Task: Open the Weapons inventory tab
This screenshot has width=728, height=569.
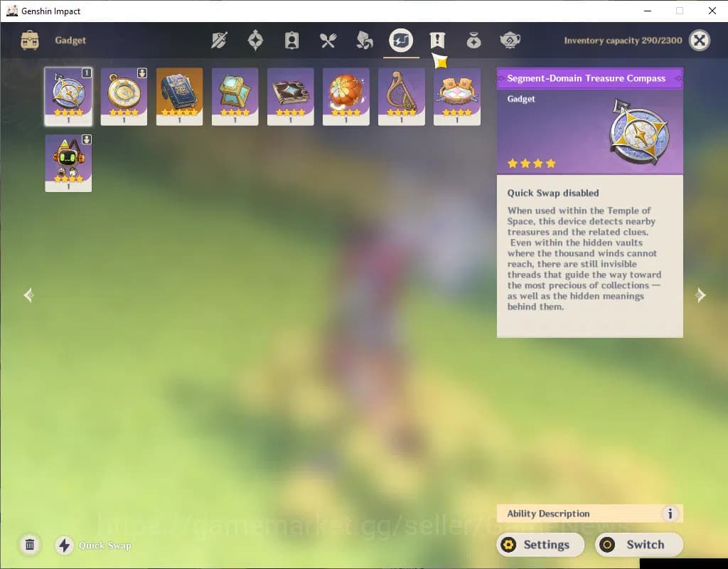Action: pos(219,41)
